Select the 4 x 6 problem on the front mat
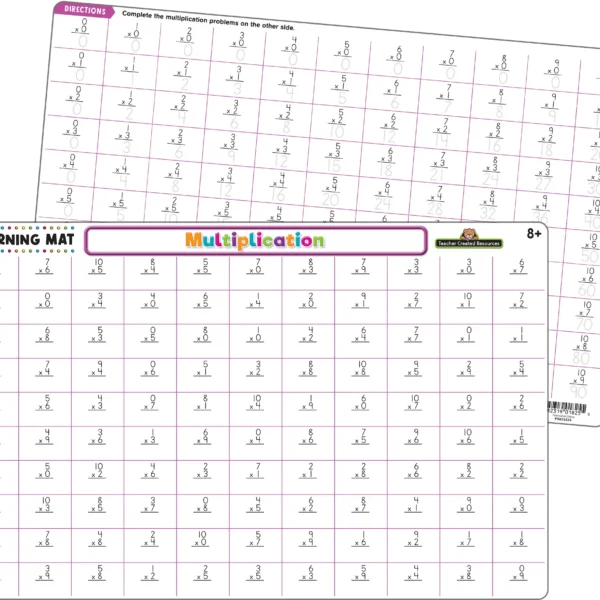This screenshot has height=600, width=600. [x=150, y=471]
